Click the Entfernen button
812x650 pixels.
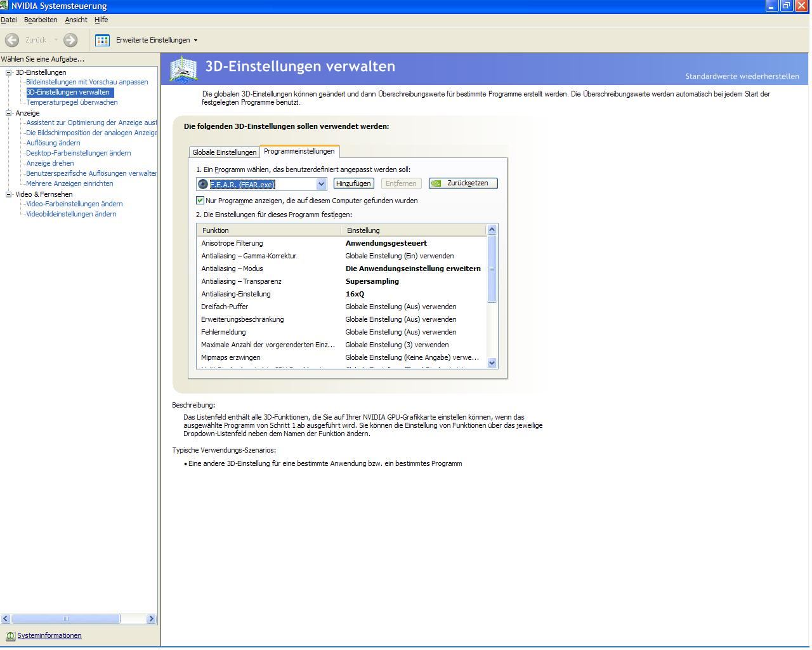tap(401, 183)
